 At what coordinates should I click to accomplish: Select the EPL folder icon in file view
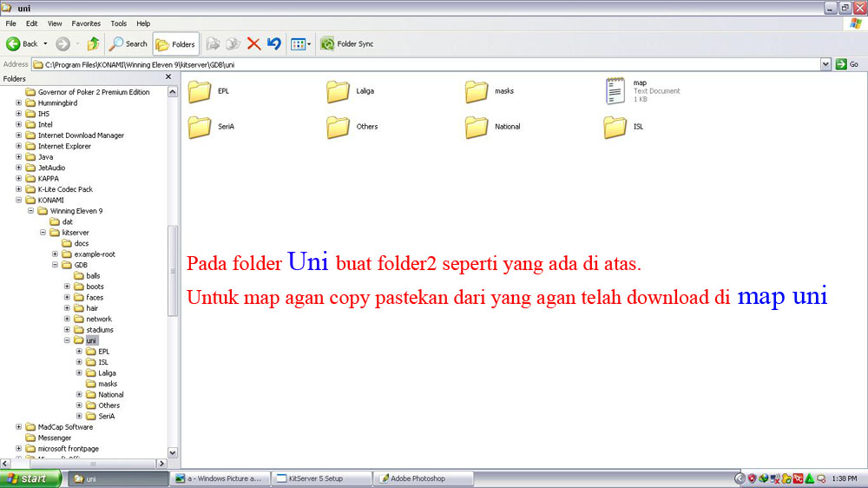(x=200, y=91)
